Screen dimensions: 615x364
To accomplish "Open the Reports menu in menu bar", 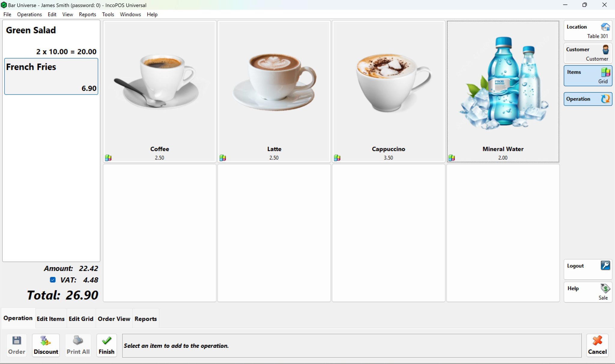I will [87, 14].
